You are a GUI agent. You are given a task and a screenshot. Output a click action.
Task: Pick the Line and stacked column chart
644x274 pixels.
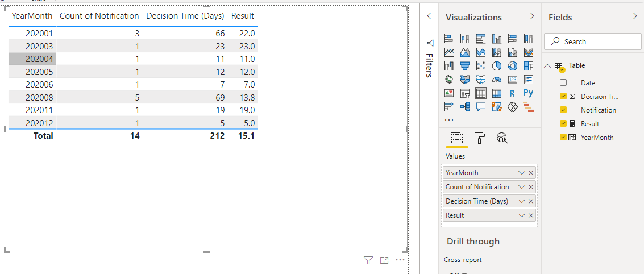tap(497, 52)
